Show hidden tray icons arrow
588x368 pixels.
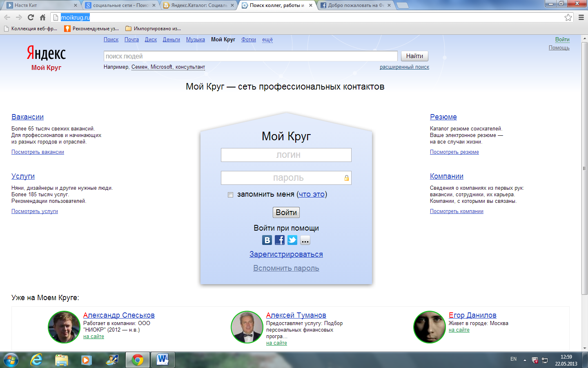click(525, 360)
